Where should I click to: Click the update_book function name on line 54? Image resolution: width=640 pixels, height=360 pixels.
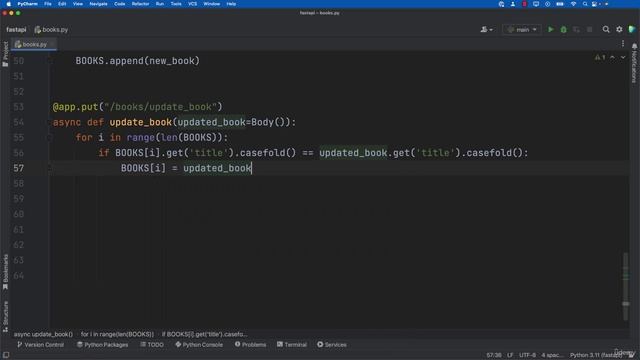pyautogui.click(x=140, y=122)
